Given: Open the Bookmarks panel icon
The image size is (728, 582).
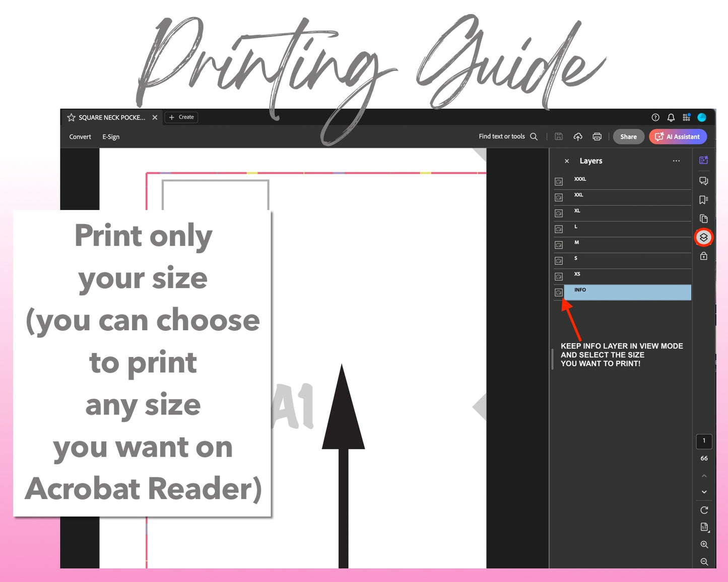Looking at the screenshot, I should (x=704, y=200).
